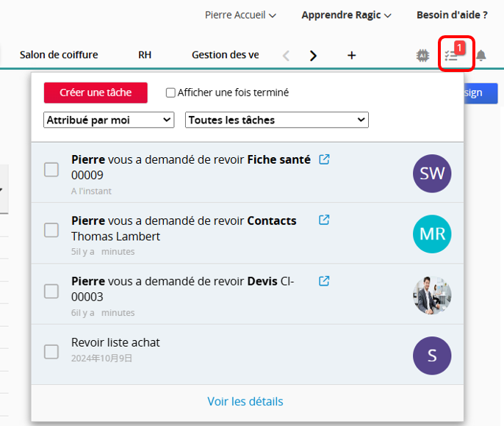
Task: Click the Créer une tâche button
Action: pyautogui.click(x=96, y=93)
